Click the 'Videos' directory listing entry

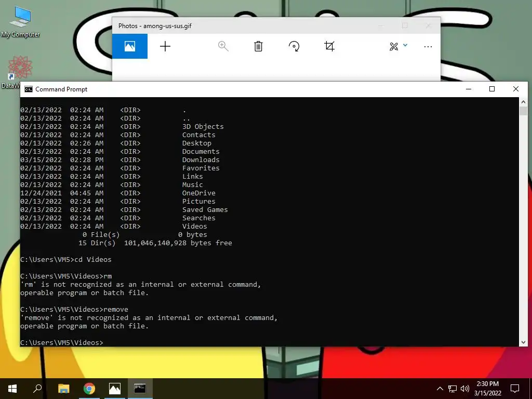coord(195,227)
